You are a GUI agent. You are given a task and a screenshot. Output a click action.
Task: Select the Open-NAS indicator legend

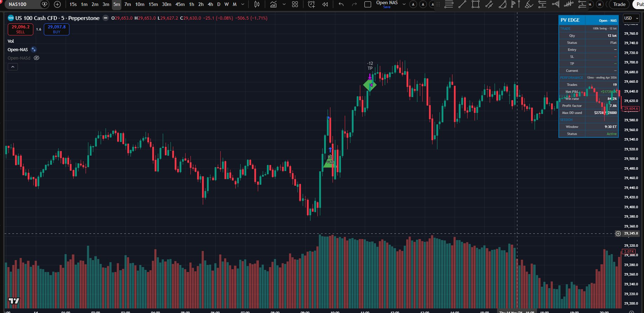pos(18,49)
